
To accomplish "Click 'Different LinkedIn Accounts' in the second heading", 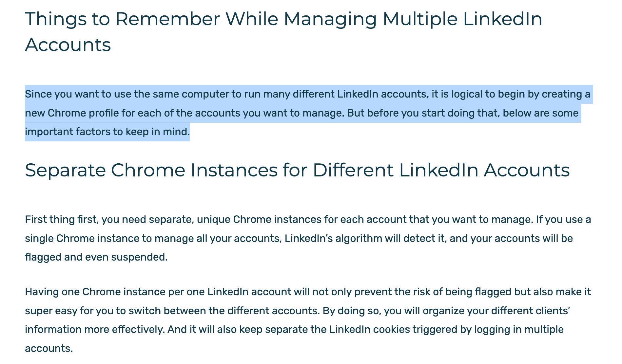I will 441,171.
